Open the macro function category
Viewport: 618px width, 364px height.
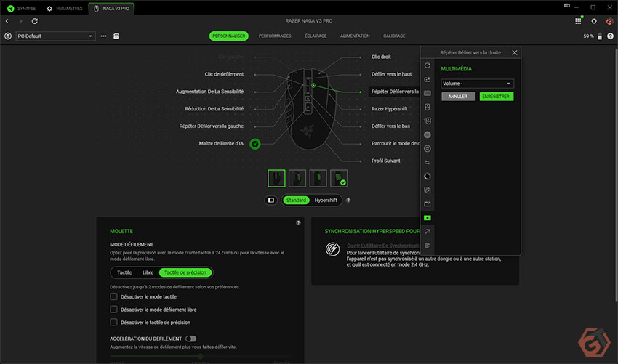[428, 134]
